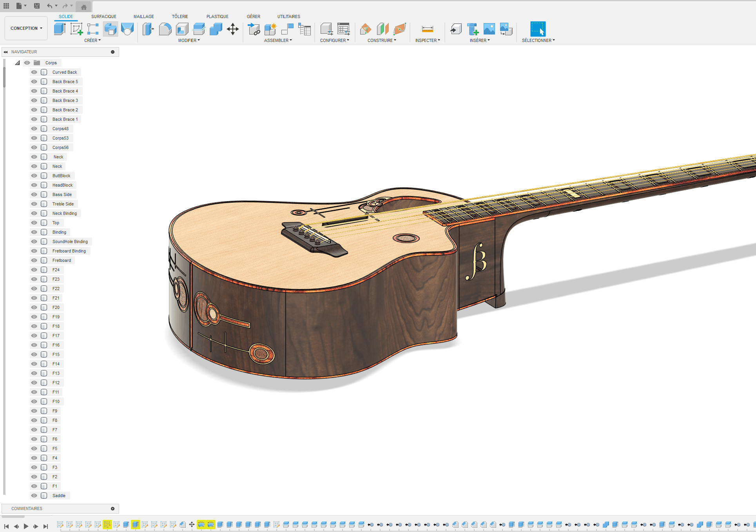Insert a canvas image via Insérer
Screen dimensions: 756x532
tap(489, 29)
